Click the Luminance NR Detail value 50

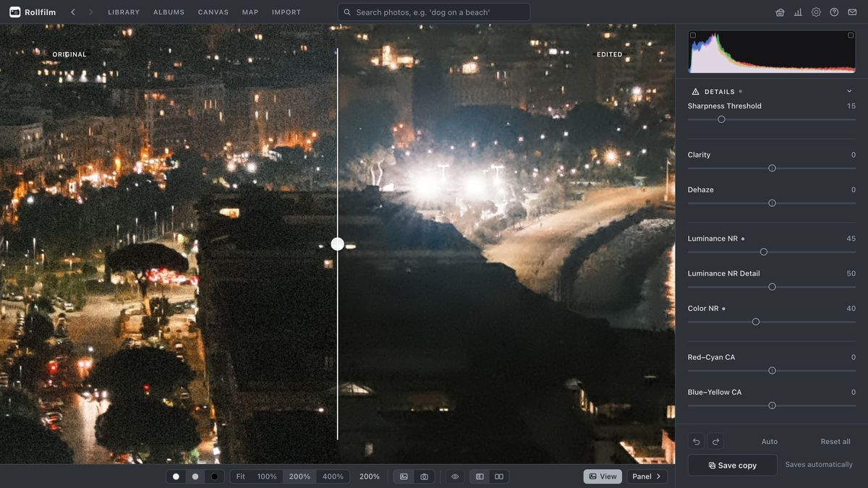tap(851, 274)
